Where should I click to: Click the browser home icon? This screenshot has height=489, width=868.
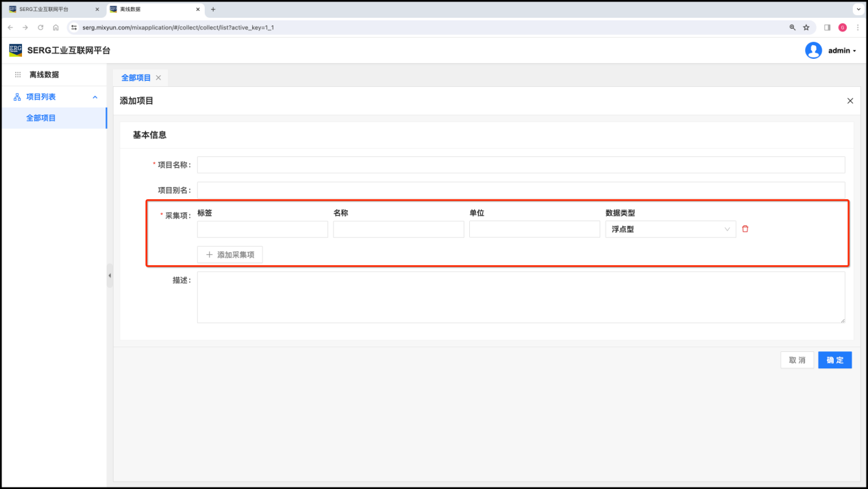tap(55, 27)
